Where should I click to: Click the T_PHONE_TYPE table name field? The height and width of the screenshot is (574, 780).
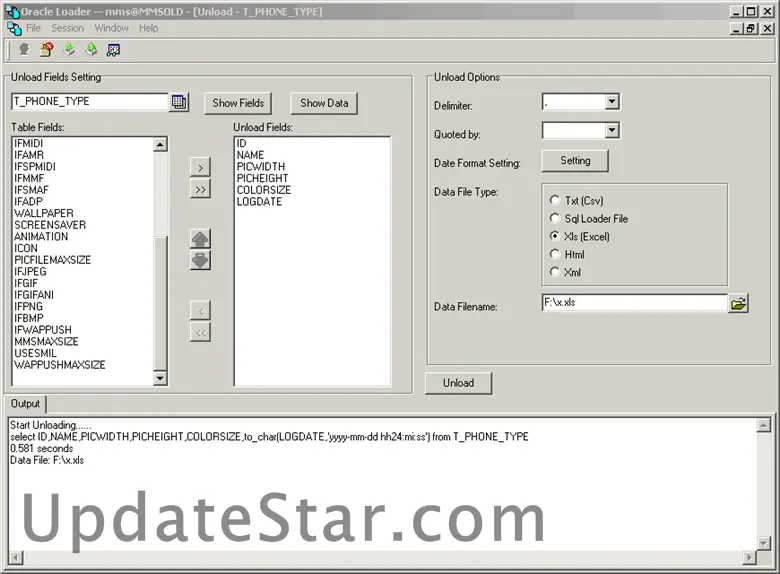90,101
